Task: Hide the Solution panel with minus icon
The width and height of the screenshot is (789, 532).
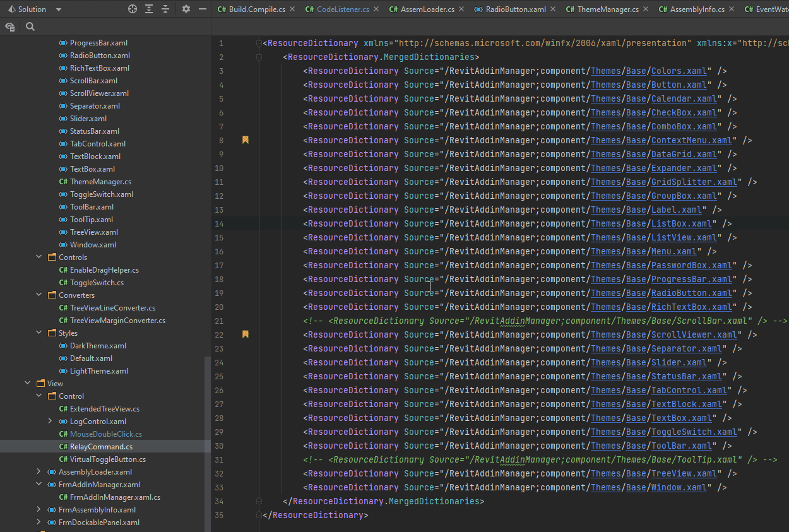Action: [x=203, y=9]
